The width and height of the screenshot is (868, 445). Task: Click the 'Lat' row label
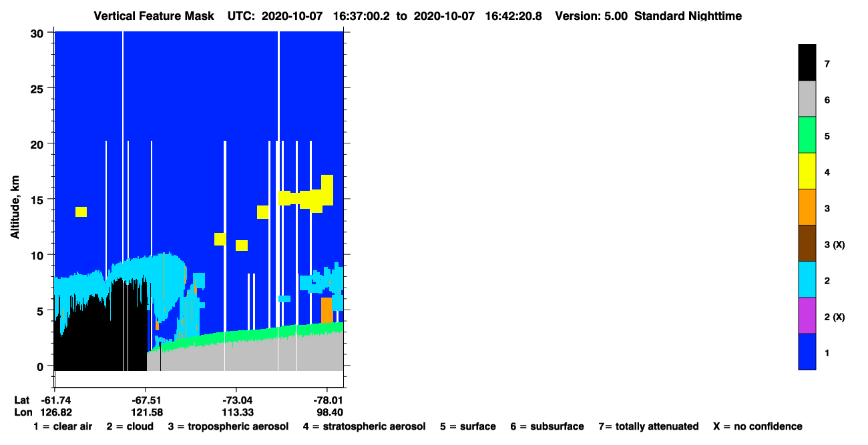tap(22, 400)
